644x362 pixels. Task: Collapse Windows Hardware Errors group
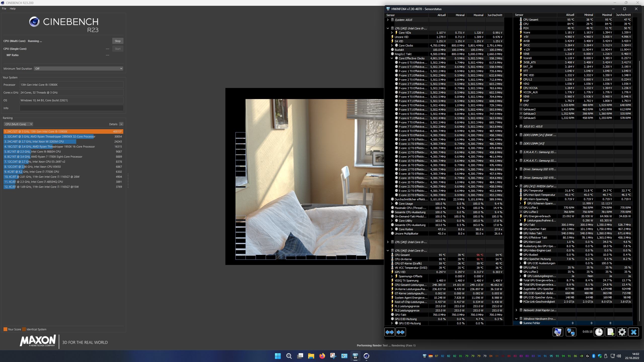click(516, 319)
